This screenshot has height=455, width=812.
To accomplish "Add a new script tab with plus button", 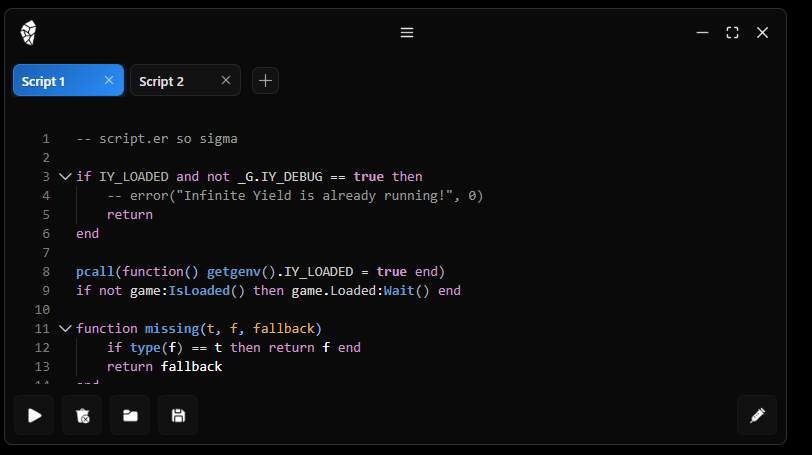I will [x=265, y=81].
